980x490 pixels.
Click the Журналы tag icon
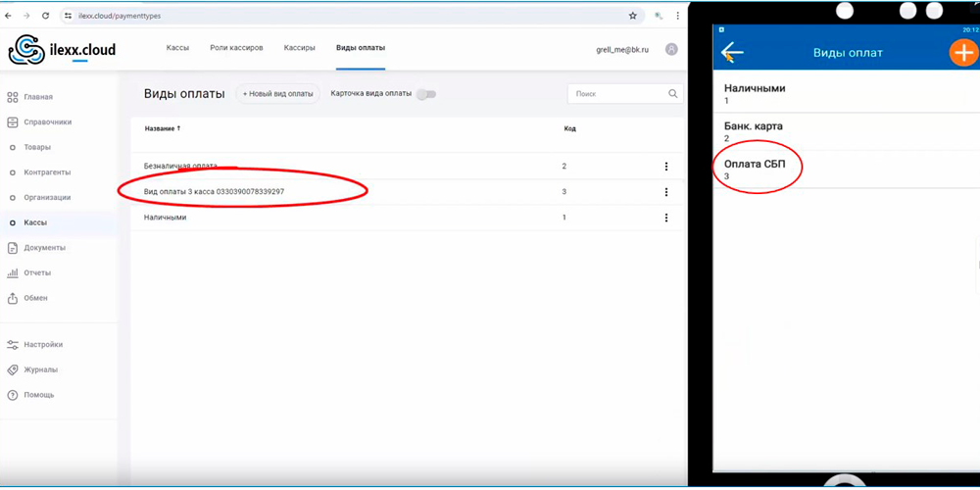[13, 370]
